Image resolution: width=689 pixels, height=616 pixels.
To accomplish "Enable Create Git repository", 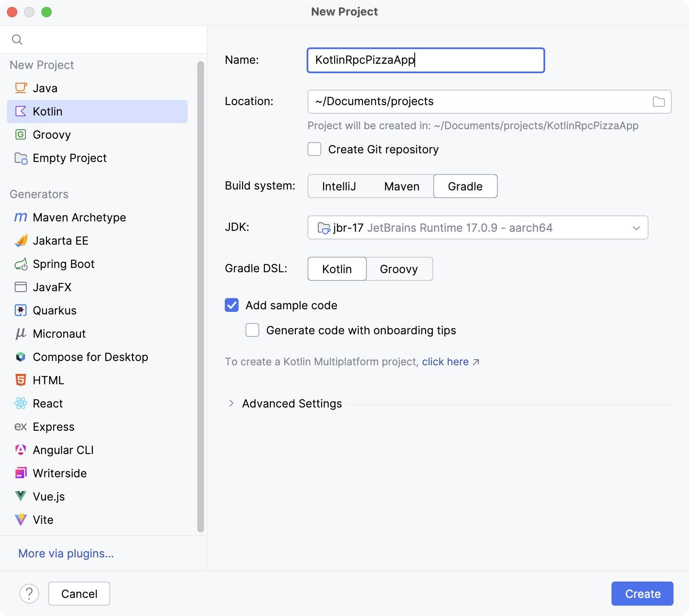I will click(314, 149).
